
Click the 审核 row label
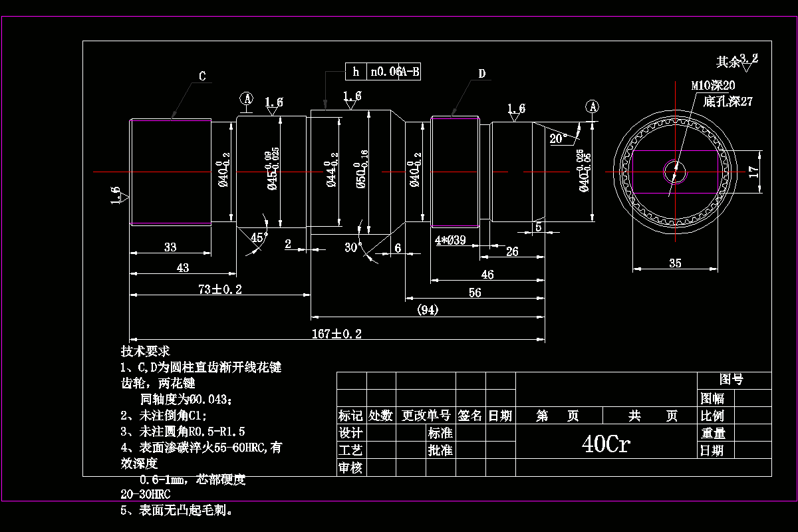(350, 467)
